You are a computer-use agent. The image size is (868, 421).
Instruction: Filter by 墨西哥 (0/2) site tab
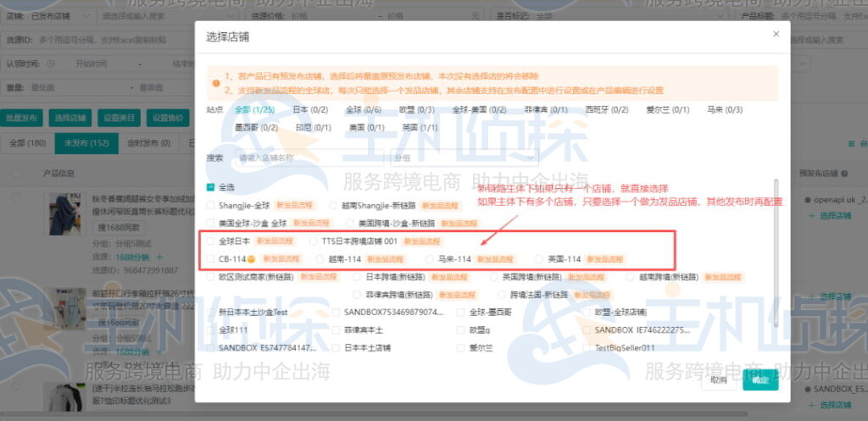coord(256,128)
